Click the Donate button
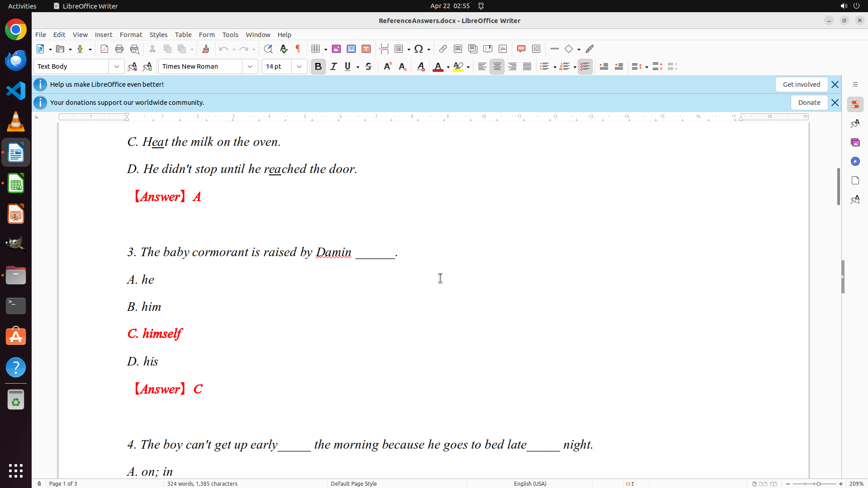This screenshot has width=868, height=488. (809, 103)
